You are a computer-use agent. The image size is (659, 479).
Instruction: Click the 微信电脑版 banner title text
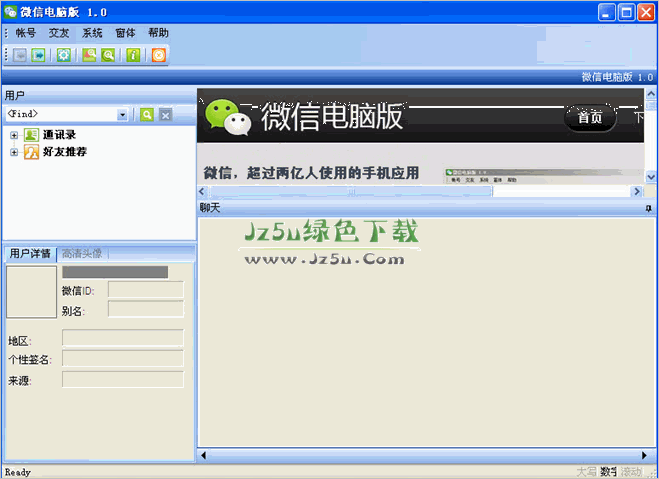tap(332, 117)
